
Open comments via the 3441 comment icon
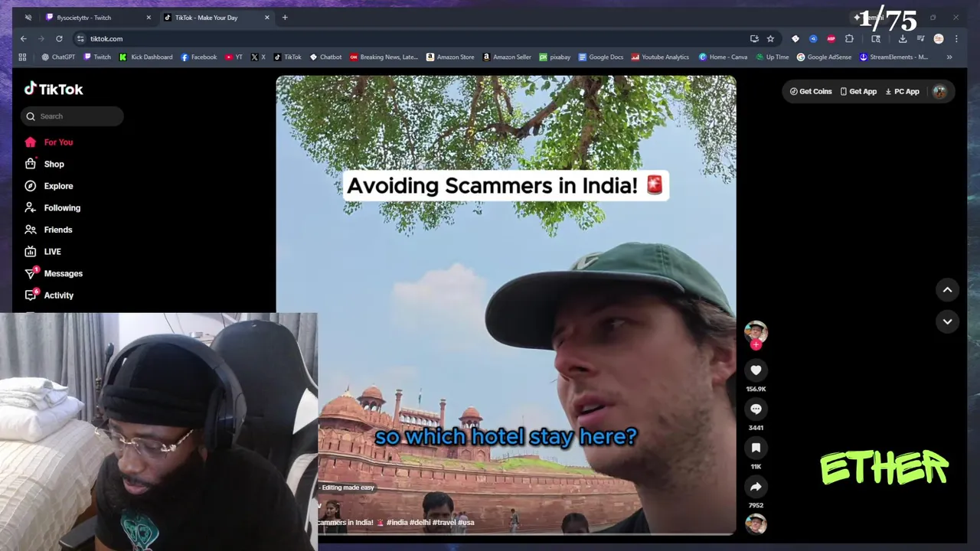click(756, 409)
